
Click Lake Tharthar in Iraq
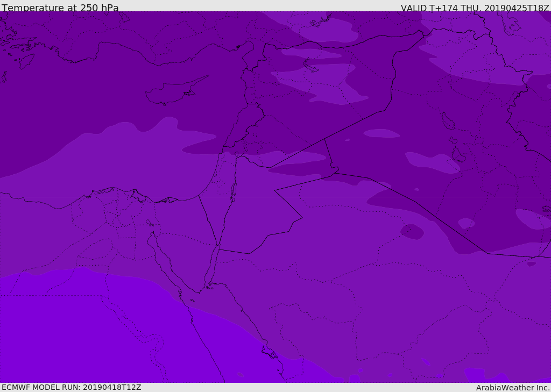[x=448, y=122]
